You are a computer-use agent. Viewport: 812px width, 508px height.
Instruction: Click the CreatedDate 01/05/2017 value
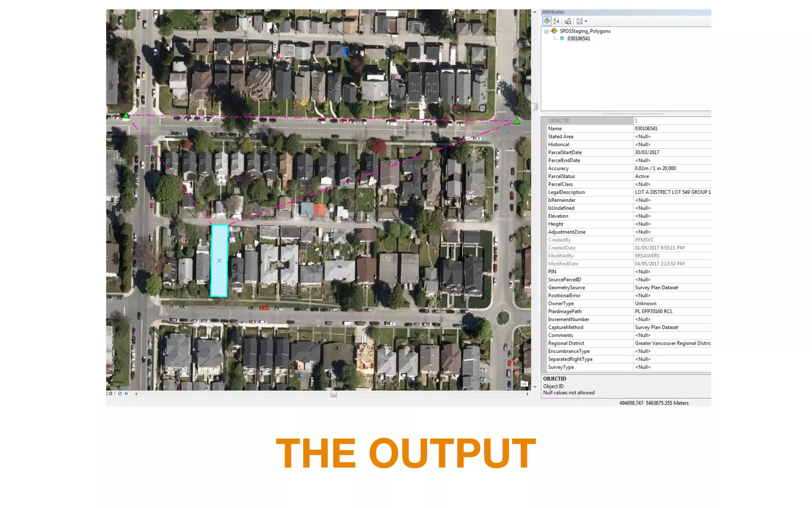(x=672, y=248)
